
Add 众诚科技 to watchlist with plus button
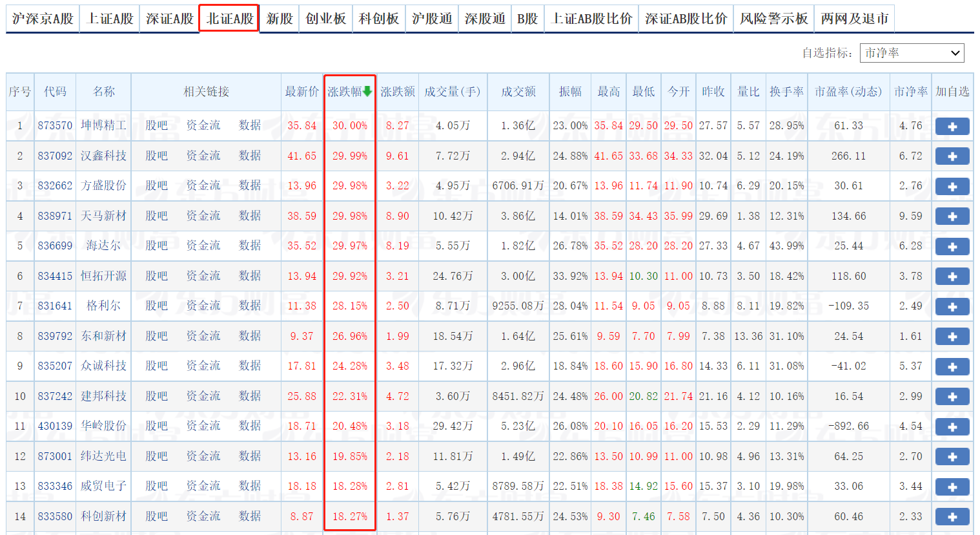(x=952, y=367)
